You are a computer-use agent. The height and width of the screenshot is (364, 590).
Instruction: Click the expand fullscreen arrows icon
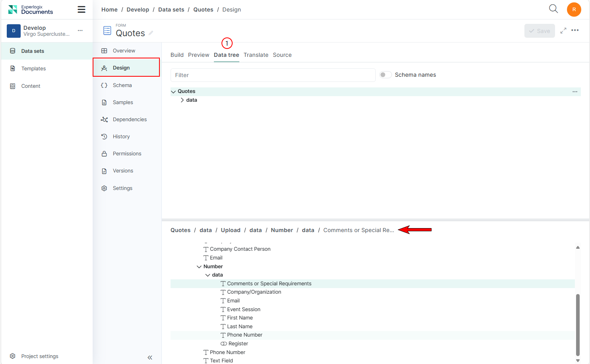pos(563,31)
